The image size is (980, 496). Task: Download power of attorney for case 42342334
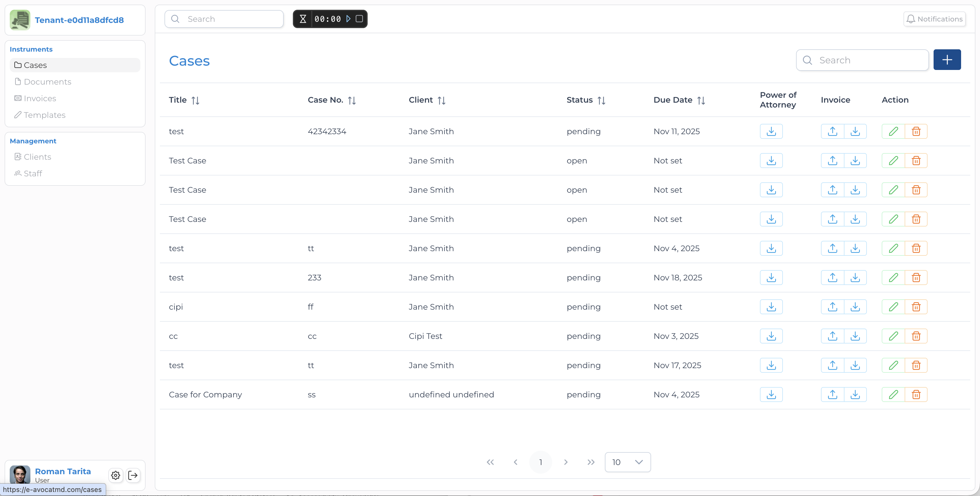tap(771, 131)
